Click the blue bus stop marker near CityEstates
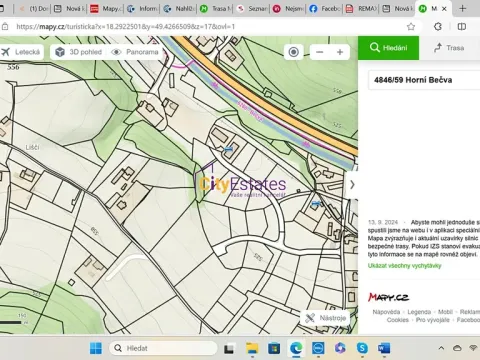This screenshot has width=480, height=360. (228, 149)
